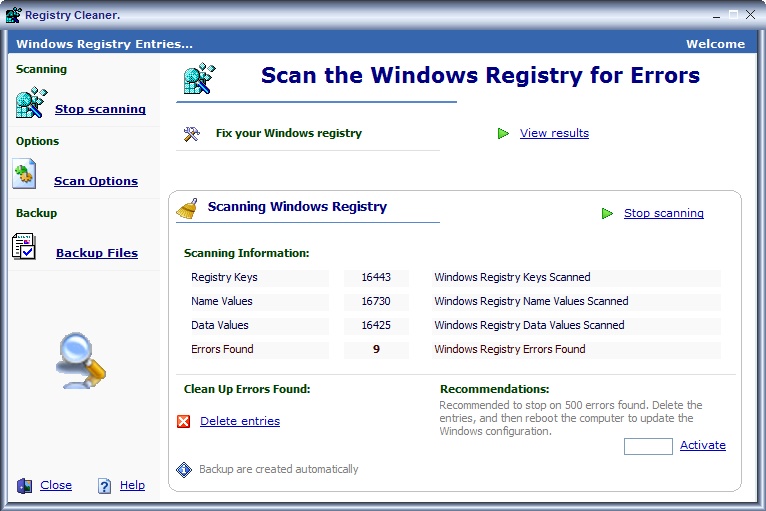Click the Clean Up Errors Found heading
Image resolution: width=766 pixels, height=511 pixels.
pos(247,389)
